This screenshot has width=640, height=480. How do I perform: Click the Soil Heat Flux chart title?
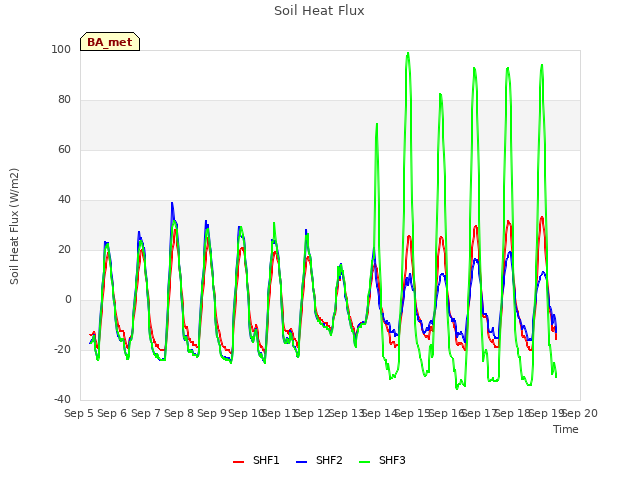pyautogui.click(x=319, y=11)
